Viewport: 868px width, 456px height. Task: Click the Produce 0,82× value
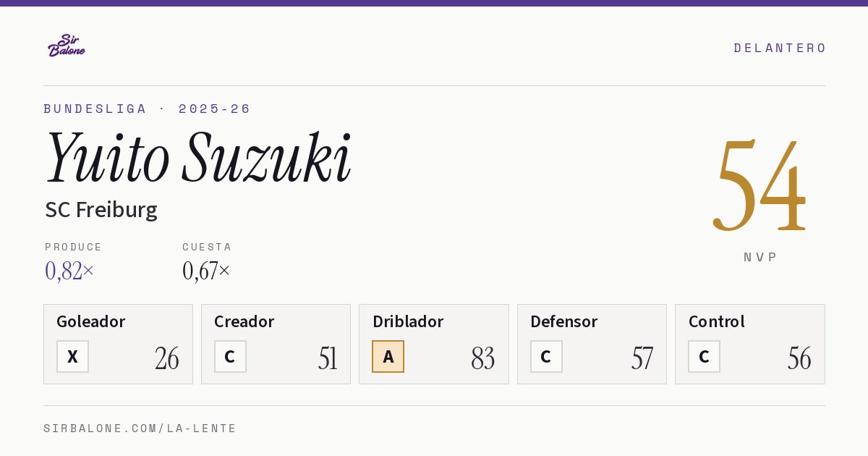pos(69,271)
